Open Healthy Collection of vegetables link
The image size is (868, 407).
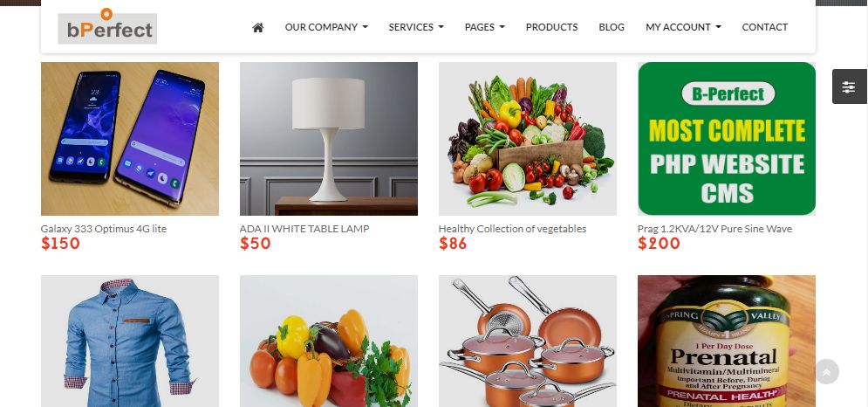click(512, 229)
